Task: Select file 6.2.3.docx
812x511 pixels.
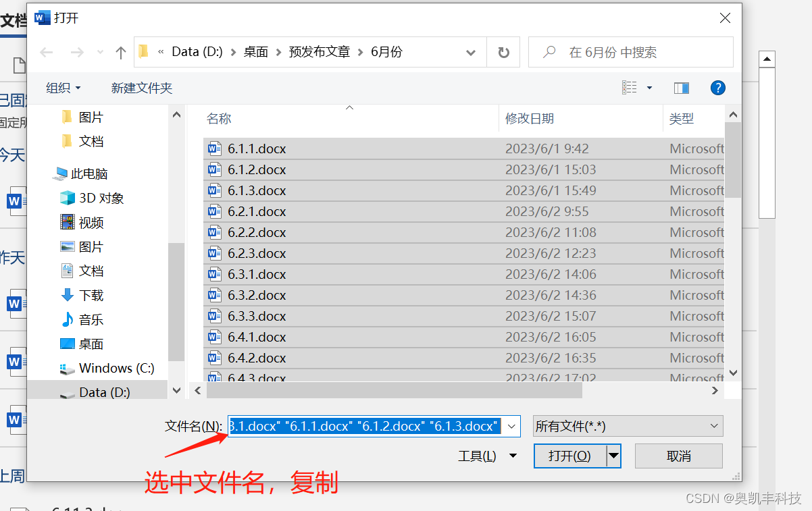Action: [x=463, y=253]
